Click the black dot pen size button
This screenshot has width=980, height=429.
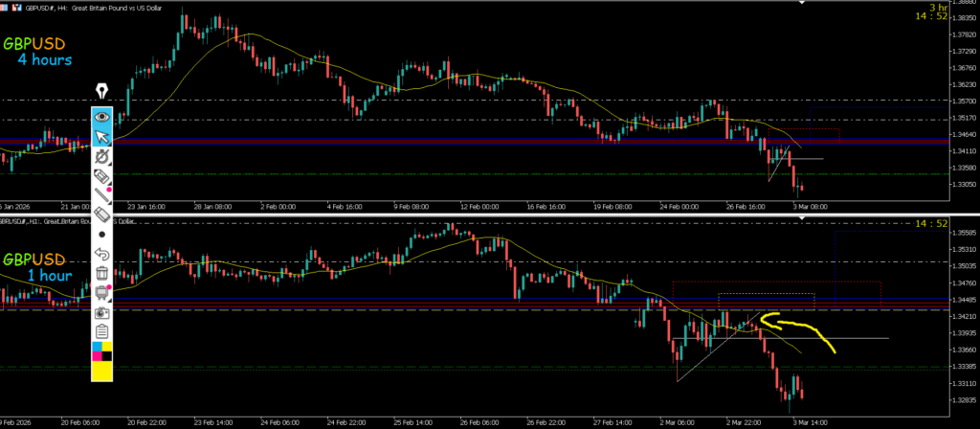coord(102,234)
